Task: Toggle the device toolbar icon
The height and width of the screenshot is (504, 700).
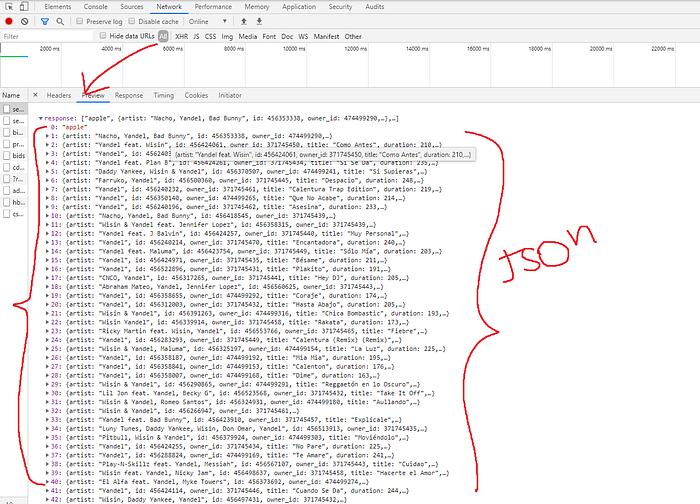Action: pyautogui.click(x=24, y=7)
